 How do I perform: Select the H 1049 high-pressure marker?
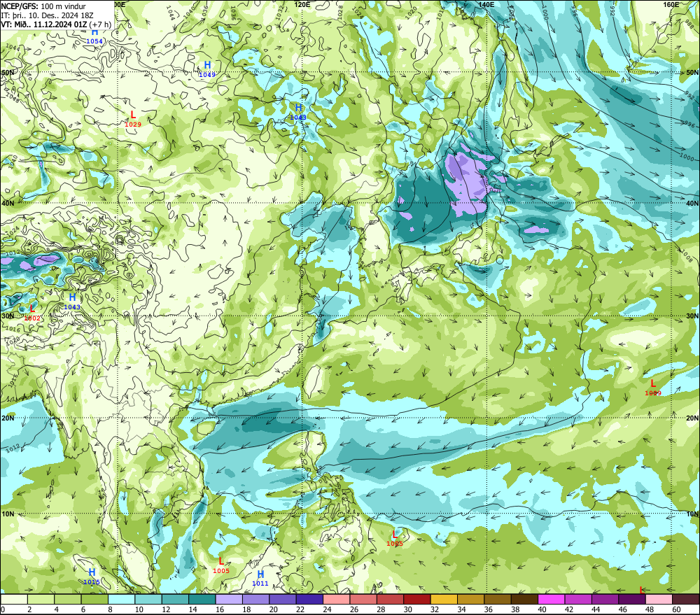pos(207,70)
